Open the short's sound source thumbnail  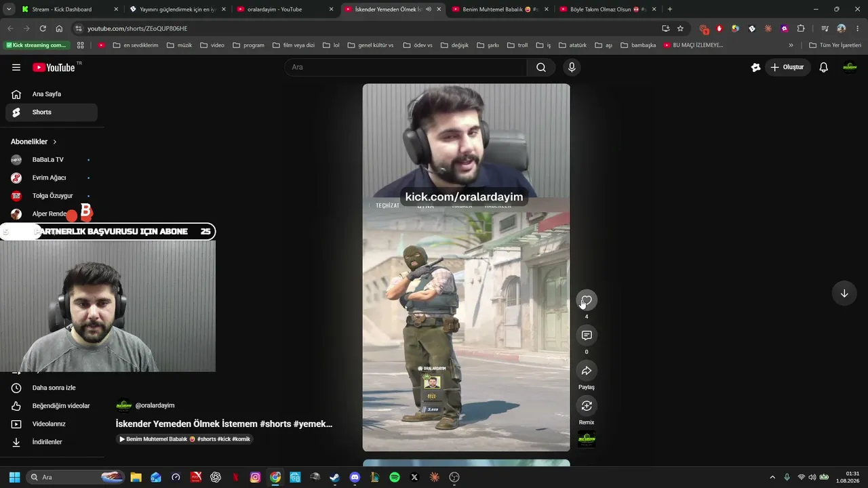coord(587,439)
